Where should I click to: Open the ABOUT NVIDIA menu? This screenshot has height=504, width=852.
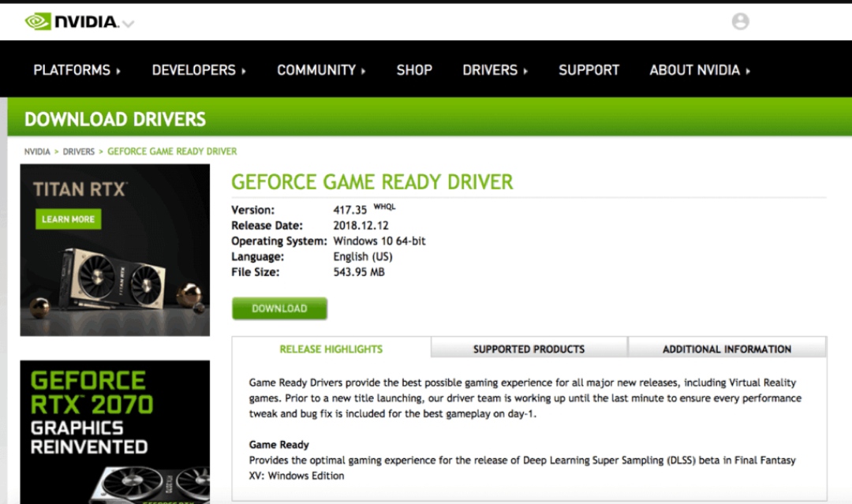pos(700,70)
